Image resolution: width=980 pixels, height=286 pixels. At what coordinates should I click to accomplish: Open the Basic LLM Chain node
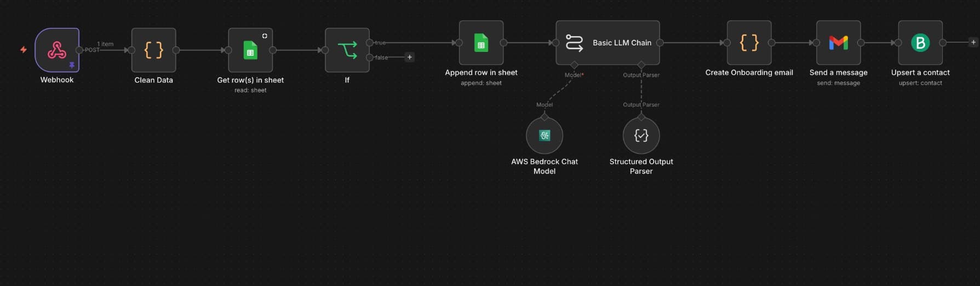pos(608,43)
